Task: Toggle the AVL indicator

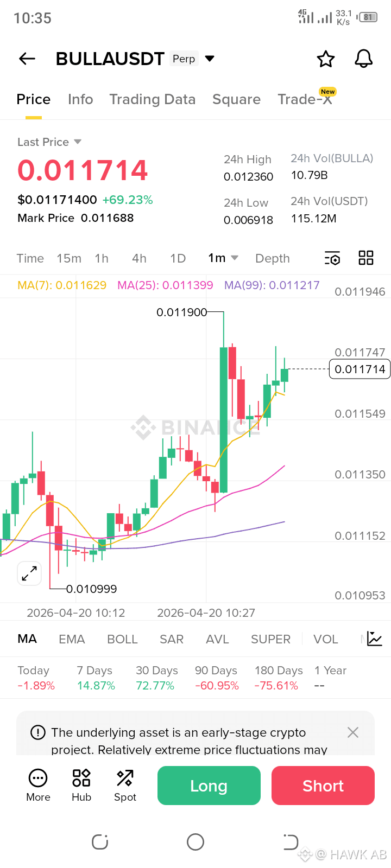Action: tap(217, 639)
